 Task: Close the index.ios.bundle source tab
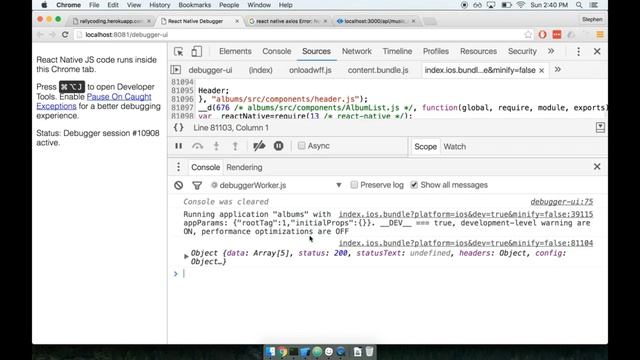point(542,71)
